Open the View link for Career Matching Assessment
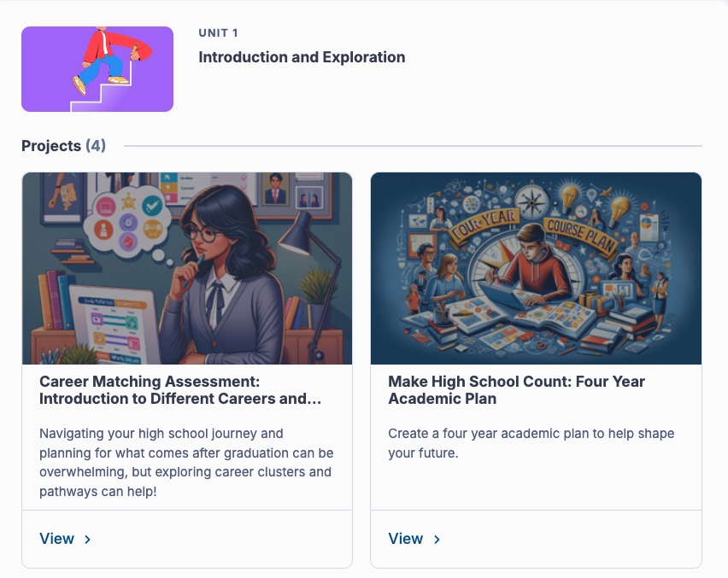This screenshot has width=728, height=578. pos(57,539)
